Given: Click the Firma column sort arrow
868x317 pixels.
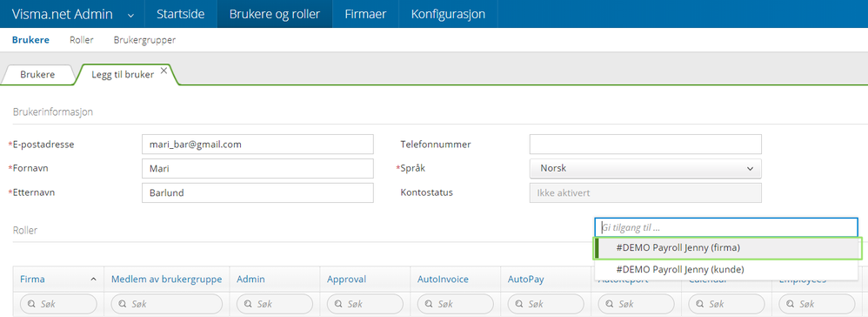Looking at the screenshot, I should pos(94,280).
